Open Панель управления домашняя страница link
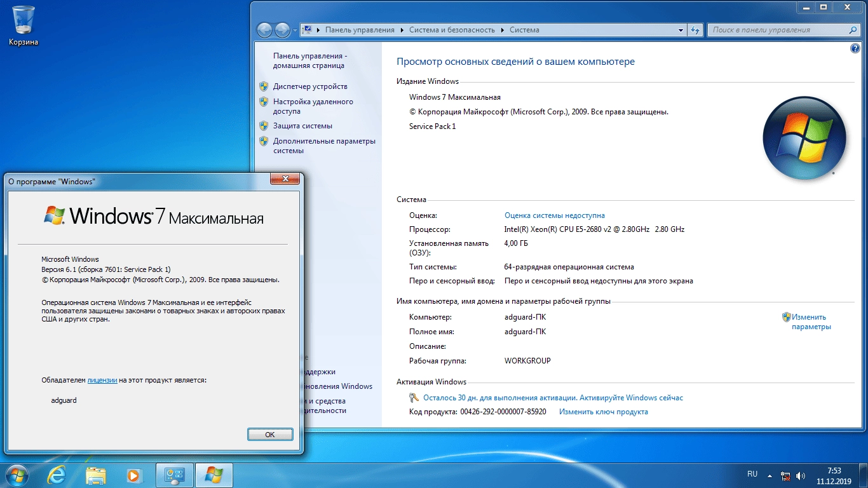This screenshot has height=488, width=868. (309, 60)
